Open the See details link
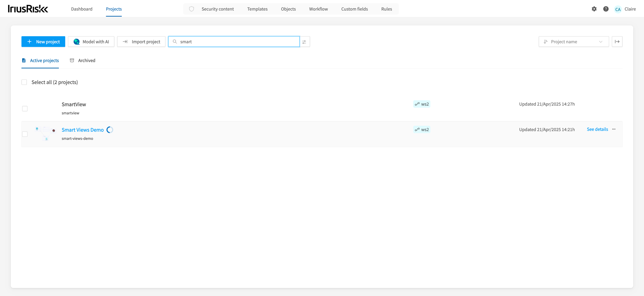644x296 pixels. coord(597,129)
